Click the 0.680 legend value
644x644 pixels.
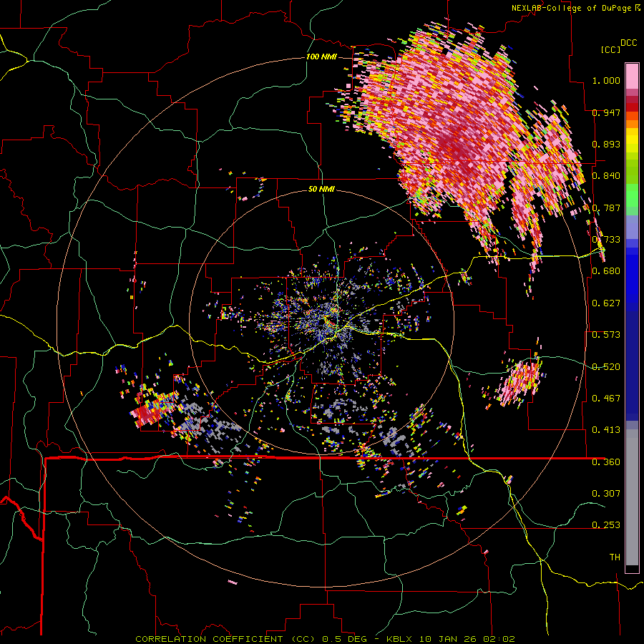[x=606, y=271]
